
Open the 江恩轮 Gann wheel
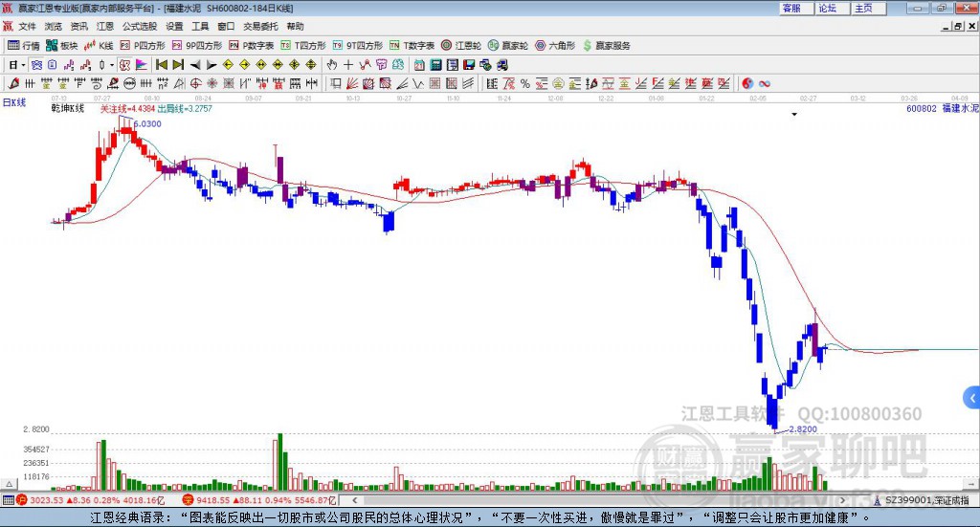[461, 46]
